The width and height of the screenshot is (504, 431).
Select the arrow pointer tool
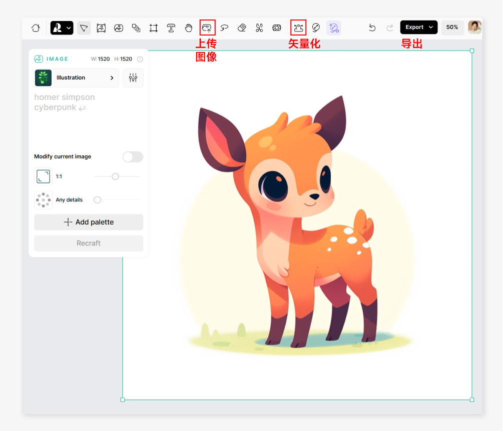[84, 28]
